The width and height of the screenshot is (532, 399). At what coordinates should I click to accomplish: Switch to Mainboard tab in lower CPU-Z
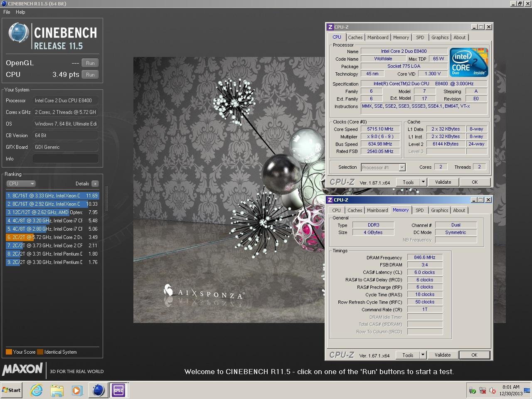point(377,210)
